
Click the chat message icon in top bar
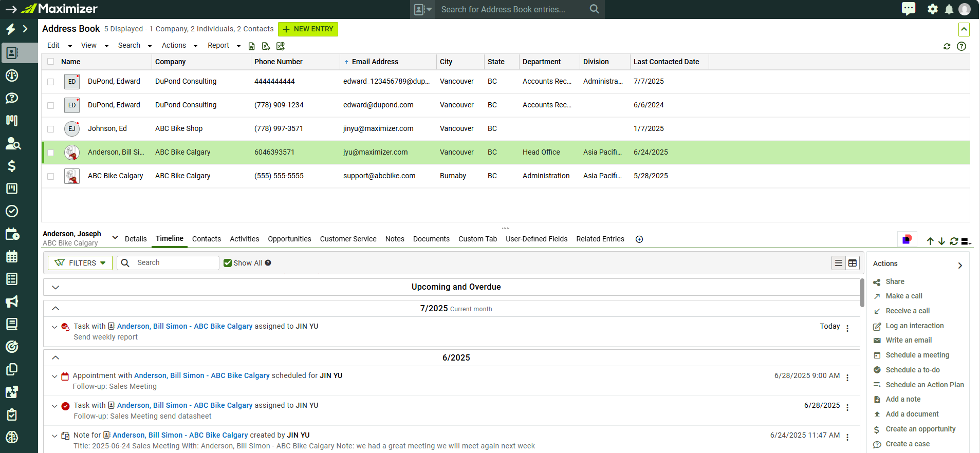pyautogui.click(x=909, y=9)
